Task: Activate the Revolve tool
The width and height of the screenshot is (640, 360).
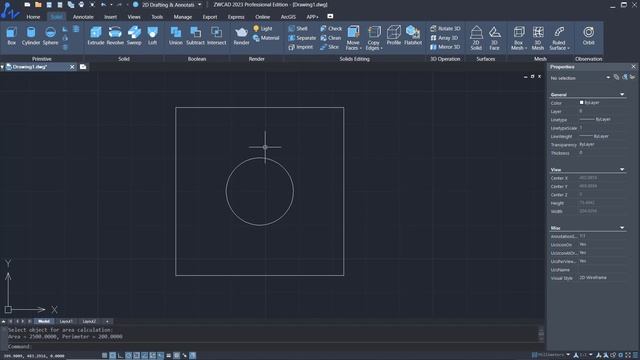Action: pyautogui.click(x=115, y=36)
